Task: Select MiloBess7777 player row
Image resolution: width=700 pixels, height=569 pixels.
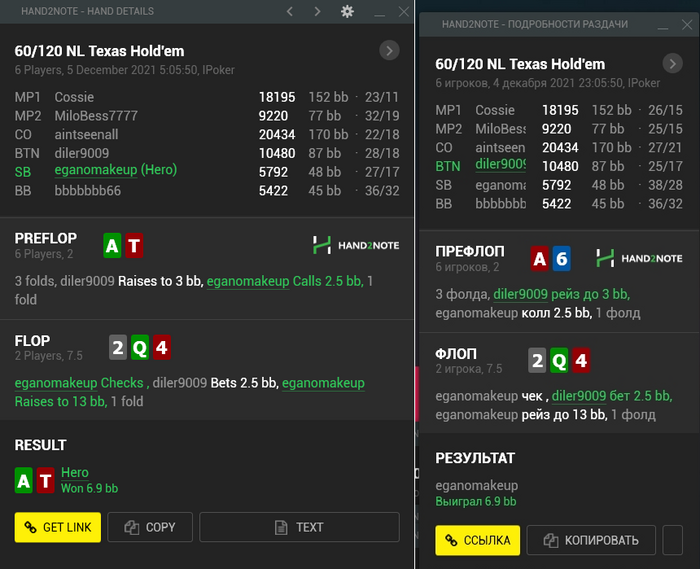Action: tap(207, 116)
